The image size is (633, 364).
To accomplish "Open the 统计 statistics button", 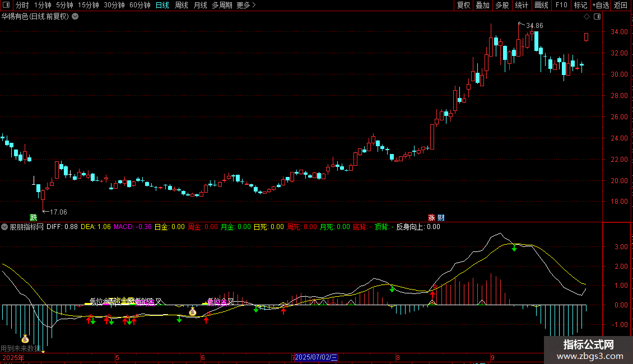I will [x=522, y=5].
